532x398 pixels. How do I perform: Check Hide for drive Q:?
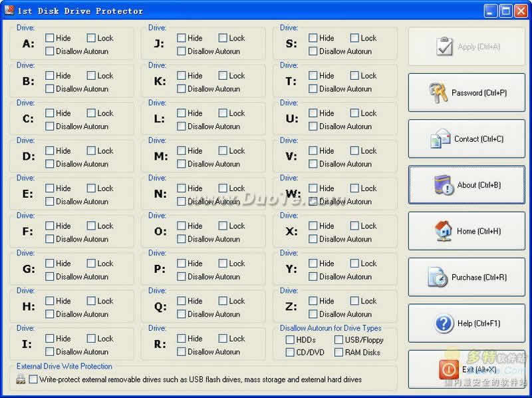[x=181, y=301]
